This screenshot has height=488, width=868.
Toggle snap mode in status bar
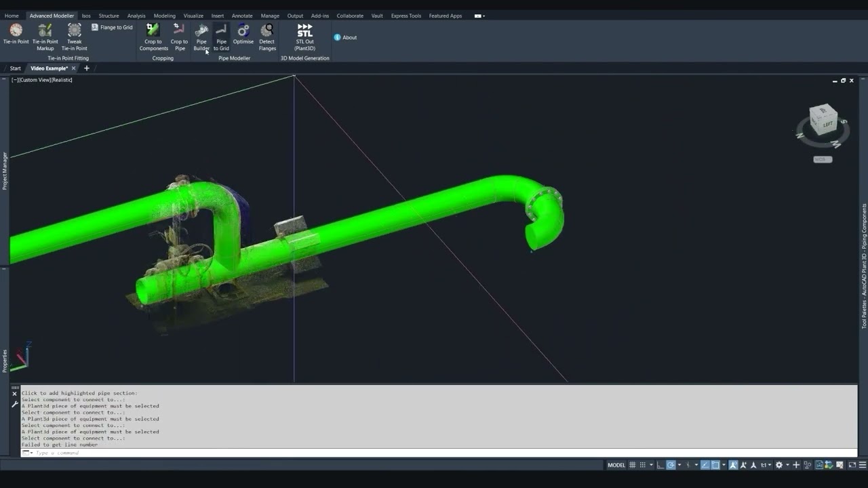[x=643, y=465]
